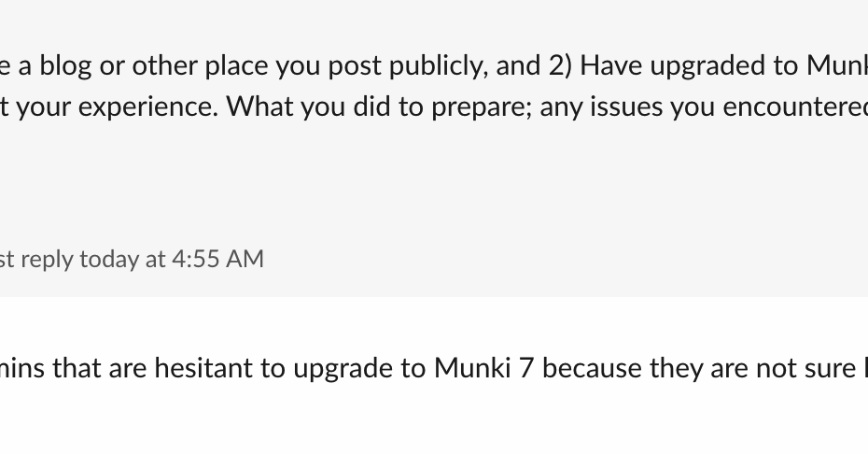Click the word "reply" in thread summary
Screen dimensions: 868x454
47,259
